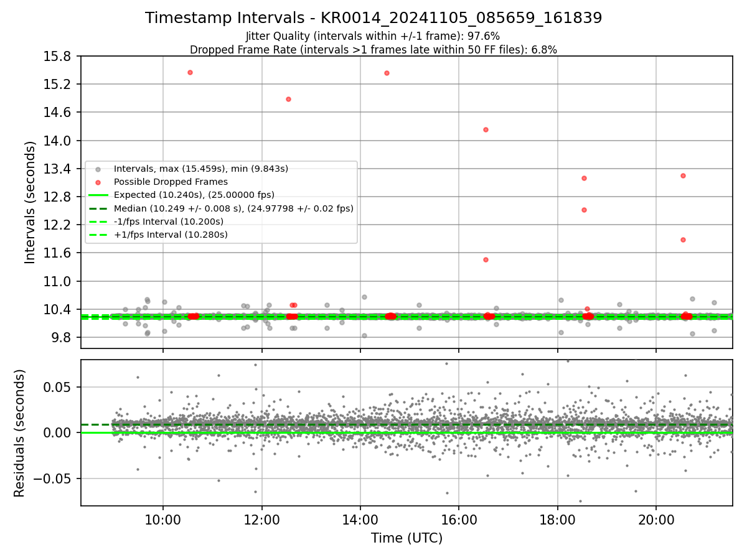Click the red dropped-frame point near 11.45 seconds
The width and height of the screenshot is (747, 560).
click(486, 259)
